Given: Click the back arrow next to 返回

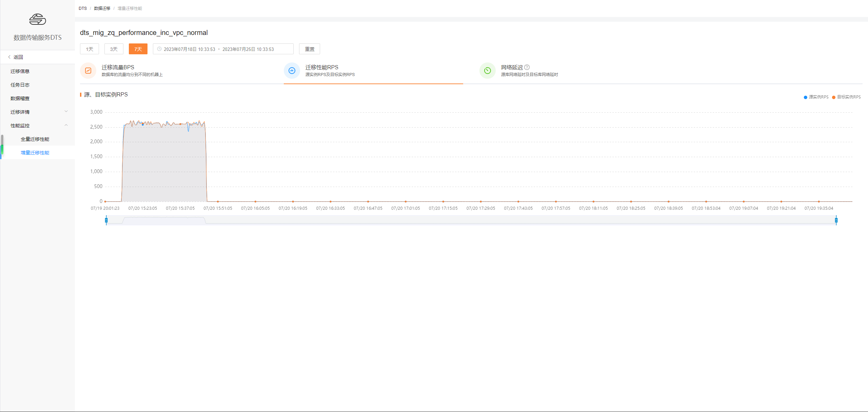Looking at the screenshot, I should pyautogui.click(x=9, y=57).
